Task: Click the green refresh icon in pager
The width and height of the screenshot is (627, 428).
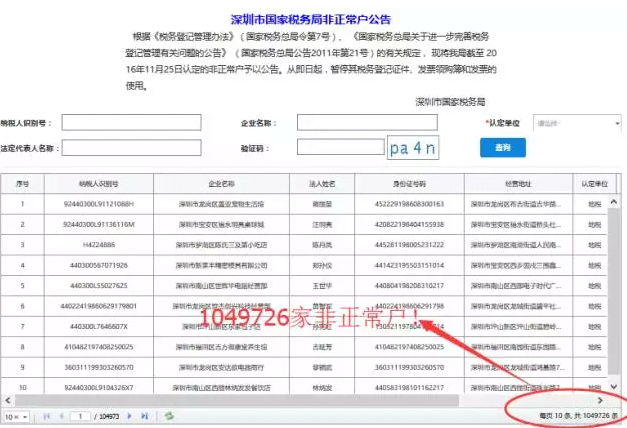Action: pyautogui.click(x=169, y=414)
